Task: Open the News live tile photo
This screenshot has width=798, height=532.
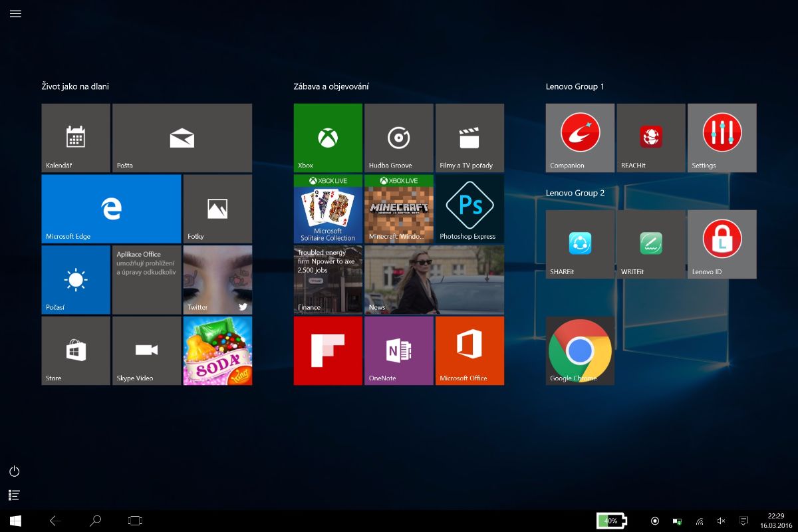Action: [434, 279]
